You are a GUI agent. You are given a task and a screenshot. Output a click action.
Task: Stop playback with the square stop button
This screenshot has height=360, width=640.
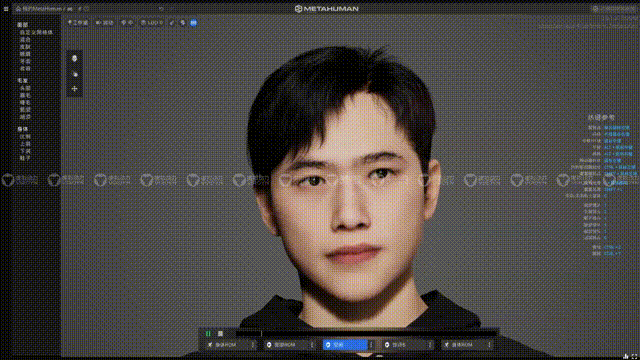[x=220, y=333]
